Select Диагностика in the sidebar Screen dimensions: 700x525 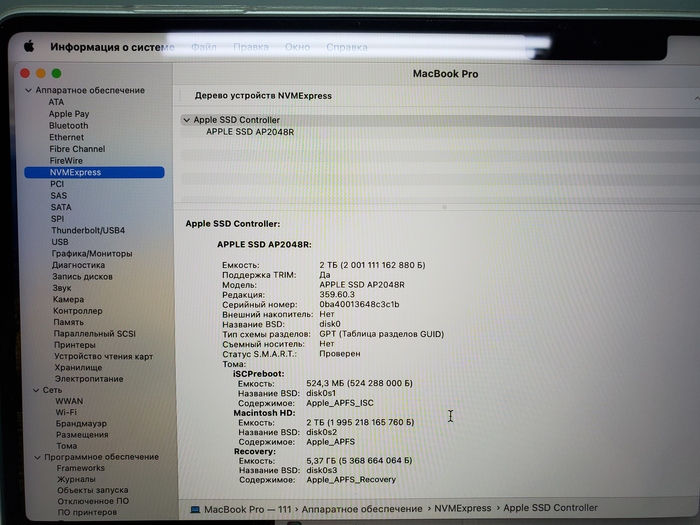tap(79, 265)
